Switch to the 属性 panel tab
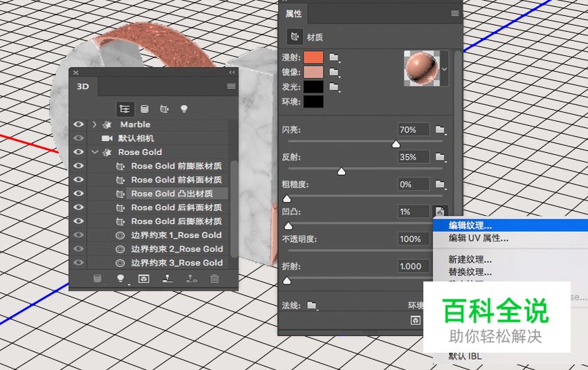This screenshot has height=370, width=588. (x=293, y=14)
